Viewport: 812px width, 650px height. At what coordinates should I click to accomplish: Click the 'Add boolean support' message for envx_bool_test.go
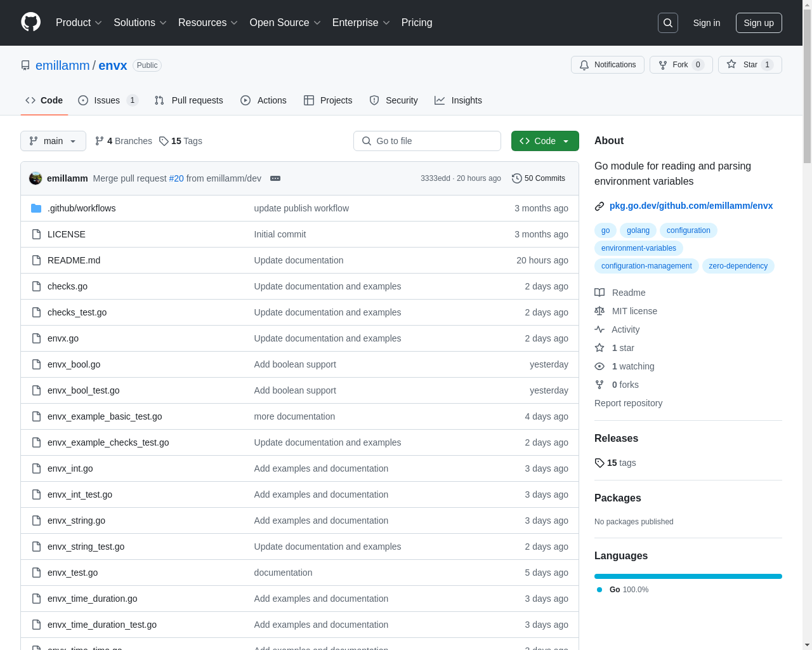pos(295,390)
